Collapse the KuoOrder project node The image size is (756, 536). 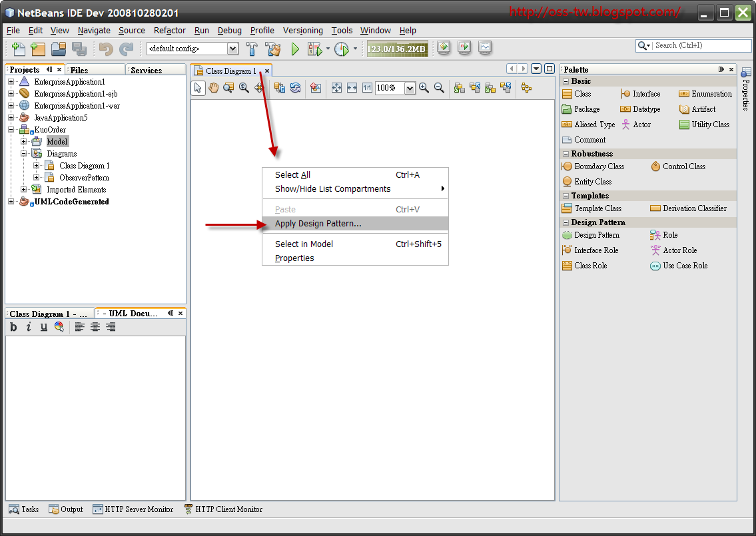11,130
